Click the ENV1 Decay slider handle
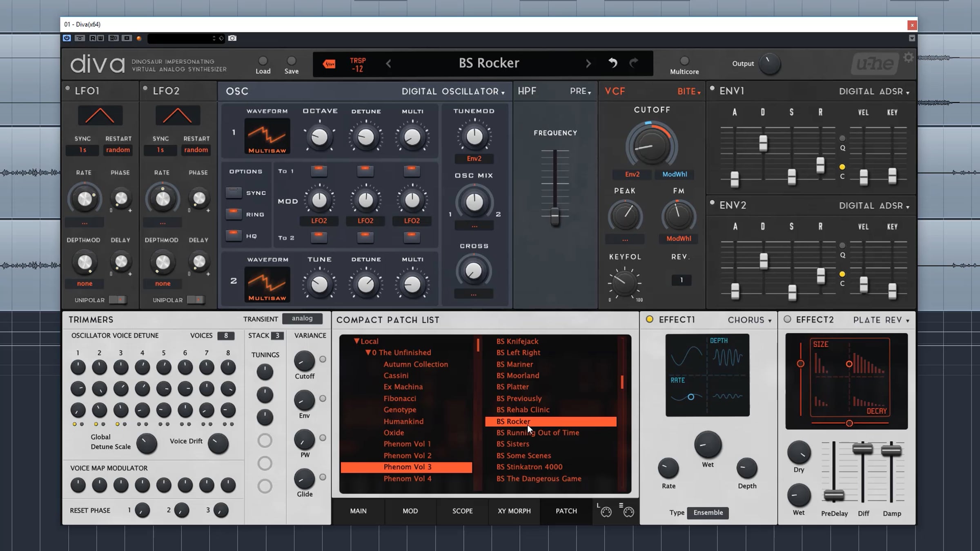The image size is (980, 551). click(x=763, y=143)
